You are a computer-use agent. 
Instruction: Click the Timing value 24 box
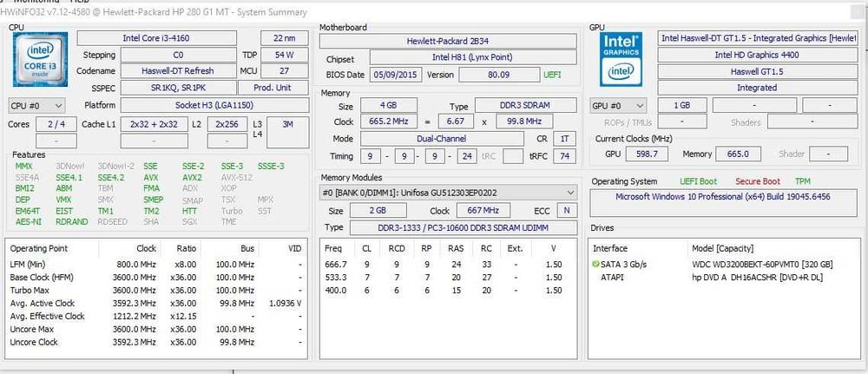click(x=467, y=156)
